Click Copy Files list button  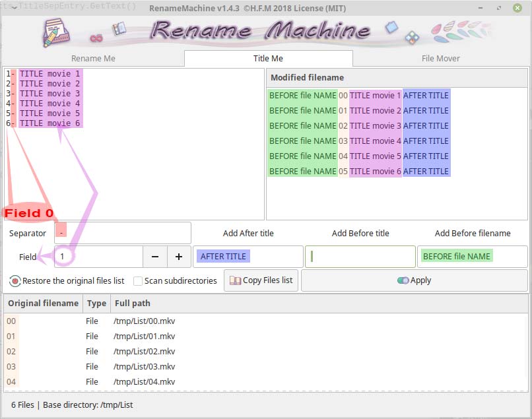pos(261,280)
